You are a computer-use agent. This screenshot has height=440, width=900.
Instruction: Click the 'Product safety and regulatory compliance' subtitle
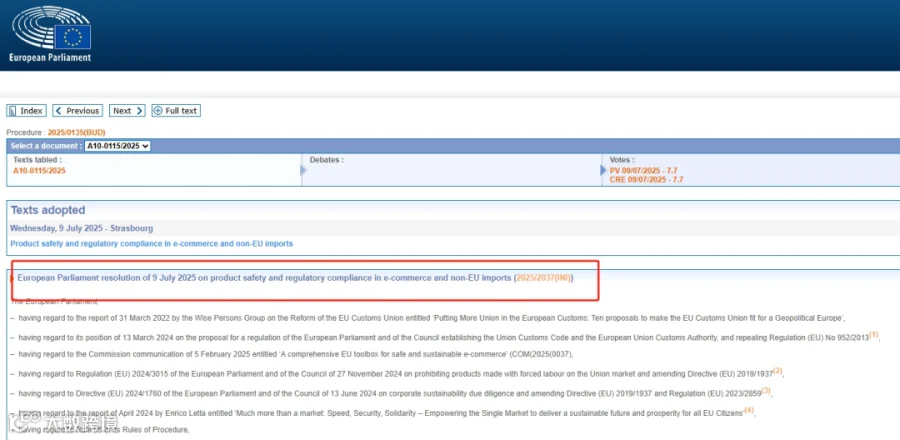tap(152, 244)
